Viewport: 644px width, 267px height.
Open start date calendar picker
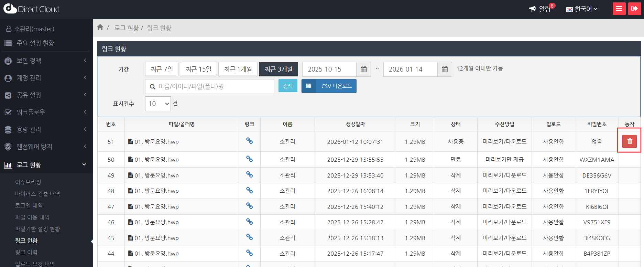tap(363, 69)
